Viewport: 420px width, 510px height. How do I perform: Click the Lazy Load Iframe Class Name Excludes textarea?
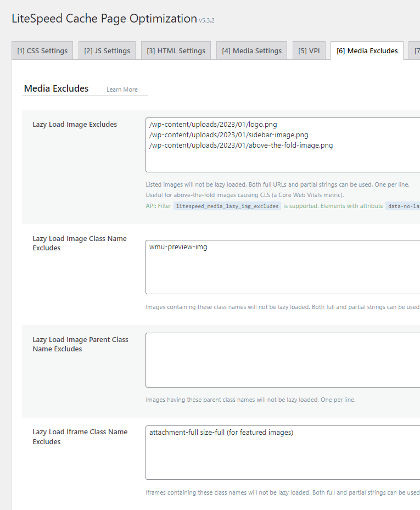[x=283, y=452]
